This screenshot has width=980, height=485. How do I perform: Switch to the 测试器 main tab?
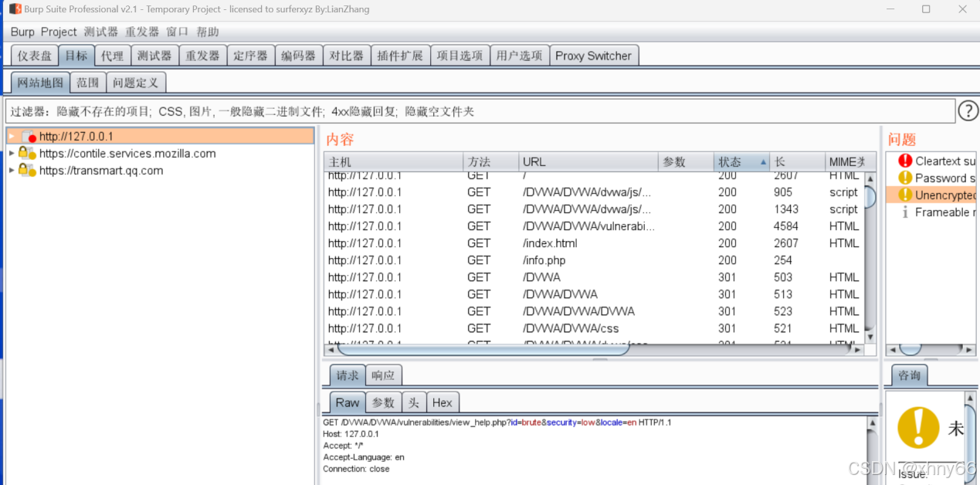(x=154, y=56)
